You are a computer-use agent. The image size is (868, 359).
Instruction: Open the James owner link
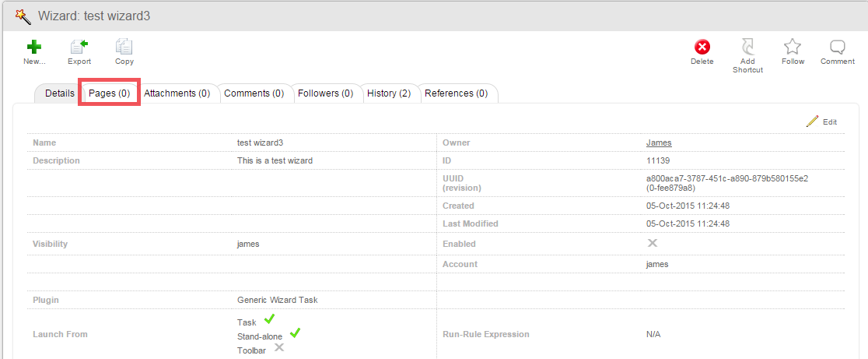(x=658, y=143)
